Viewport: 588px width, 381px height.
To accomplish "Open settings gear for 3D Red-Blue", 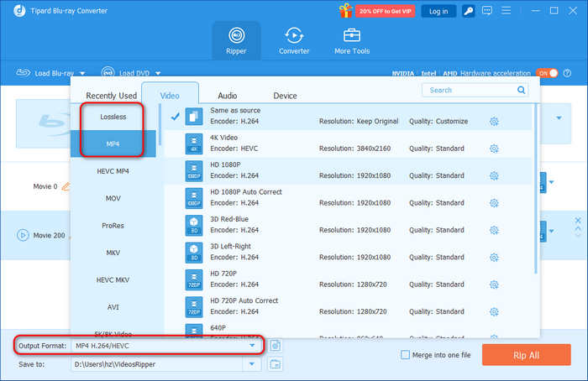I will pyautogui.click(x=494, y=230).
